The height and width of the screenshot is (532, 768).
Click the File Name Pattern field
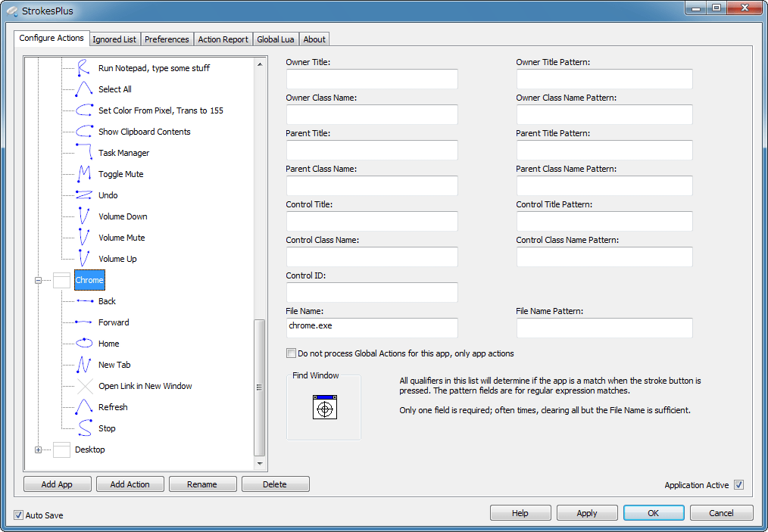click(604, 328)
